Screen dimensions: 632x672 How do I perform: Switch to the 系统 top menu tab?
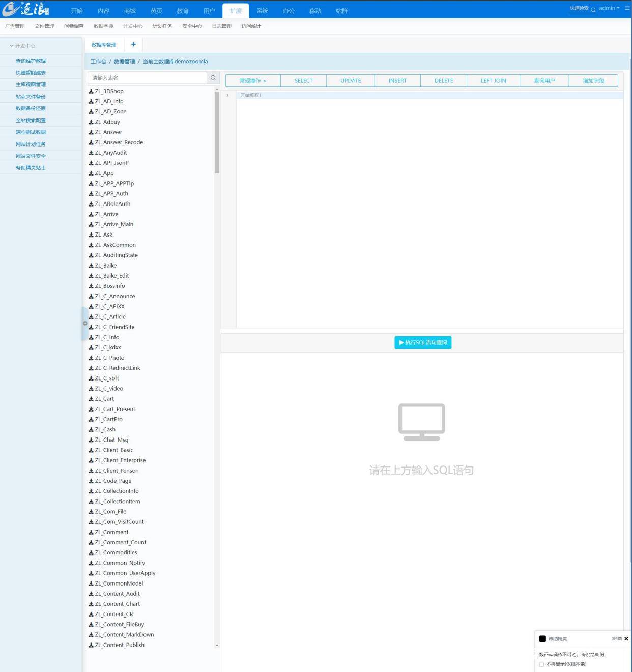coord(262,11)
